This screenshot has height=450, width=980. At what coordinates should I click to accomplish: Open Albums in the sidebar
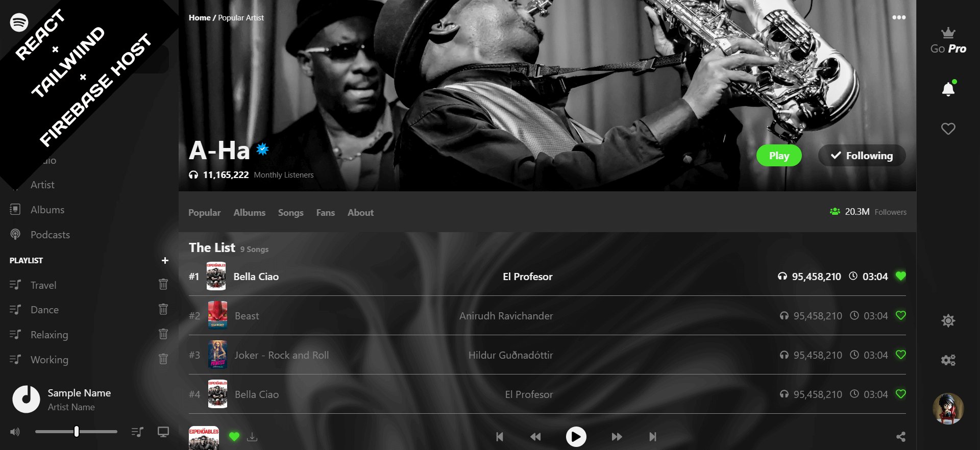47,210
